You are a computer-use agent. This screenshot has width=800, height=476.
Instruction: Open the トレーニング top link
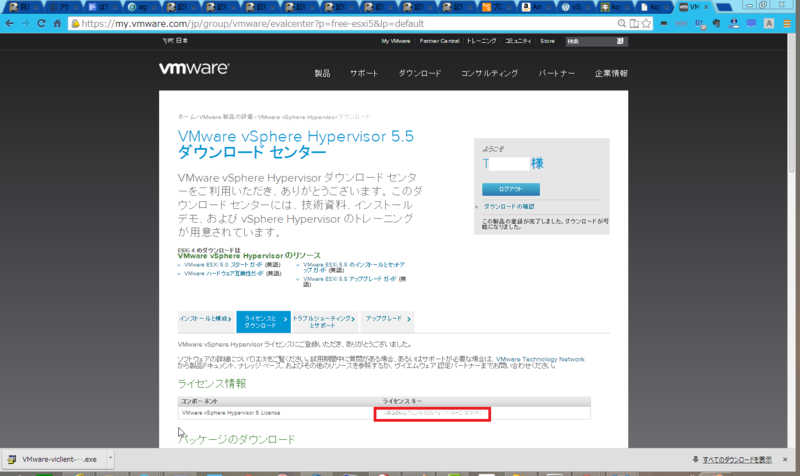coord(482,41)
